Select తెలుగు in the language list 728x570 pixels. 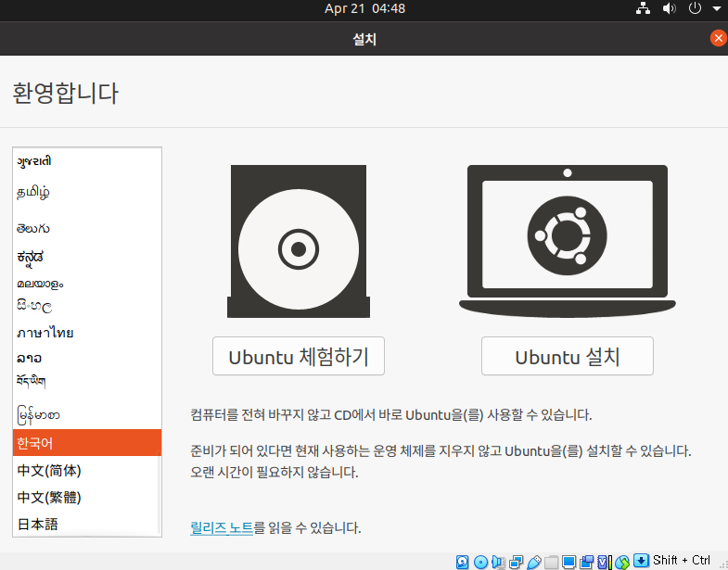click(x=87, y=228)
